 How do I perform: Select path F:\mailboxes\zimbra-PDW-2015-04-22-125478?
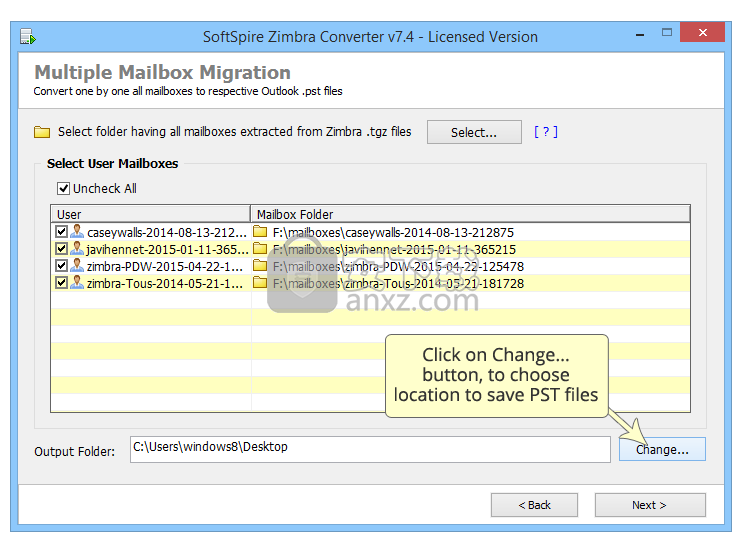398,266
